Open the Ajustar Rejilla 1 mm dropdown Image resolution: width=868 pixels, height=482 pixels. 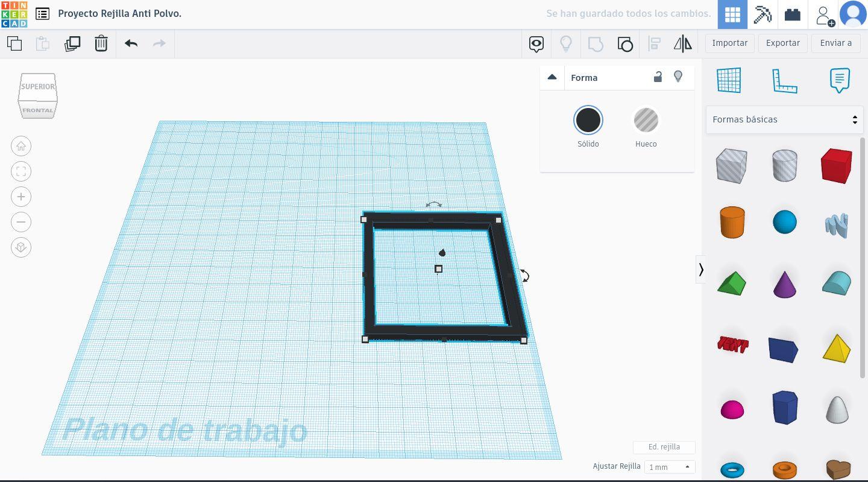(669, 467)
